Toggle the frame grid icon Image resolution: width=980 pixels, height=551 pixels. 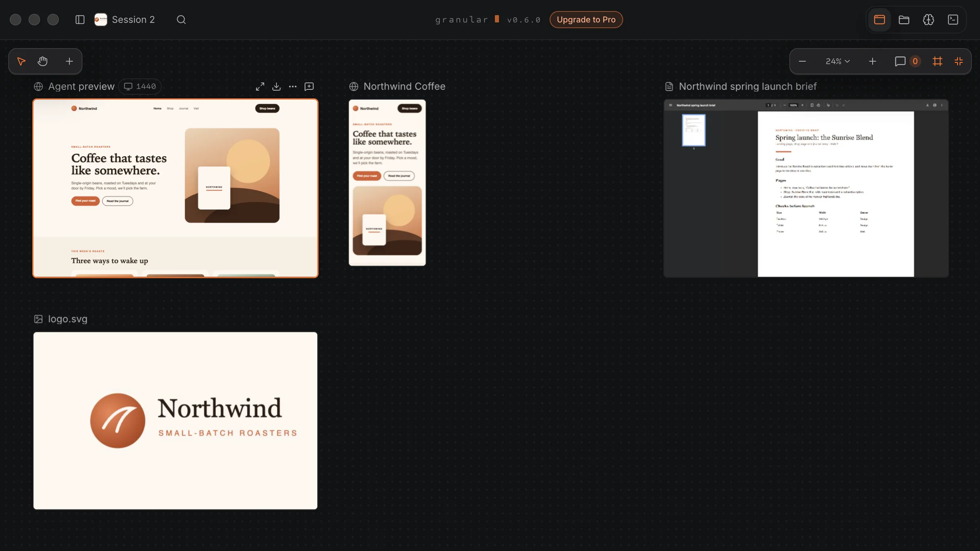pyautogui.click(x=938, y=61)
